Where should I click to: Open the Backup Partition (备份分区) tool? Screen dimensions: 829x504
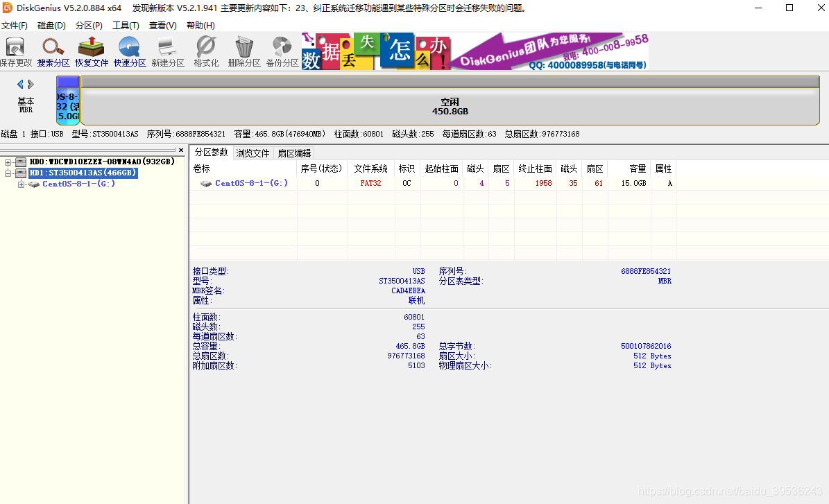point(282,52)
